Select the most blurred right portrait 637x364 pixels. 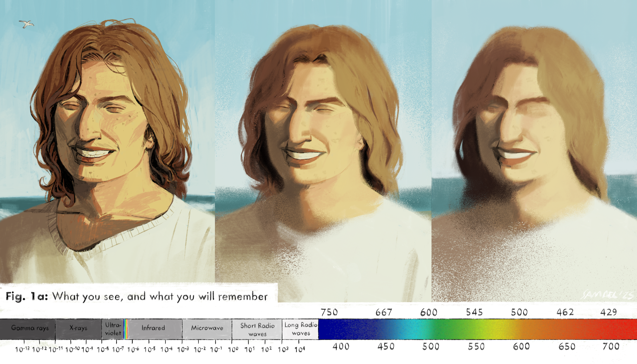click(534, 151)
